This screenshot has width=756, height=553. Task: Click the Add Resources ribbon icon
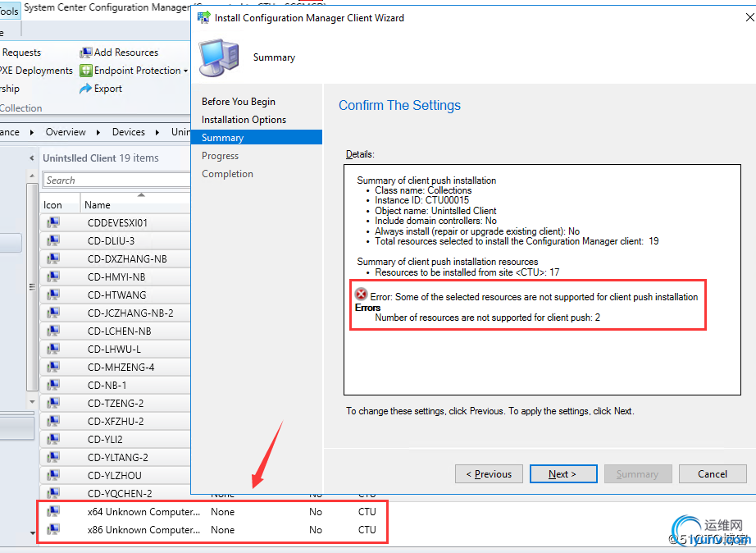(85, 53)
